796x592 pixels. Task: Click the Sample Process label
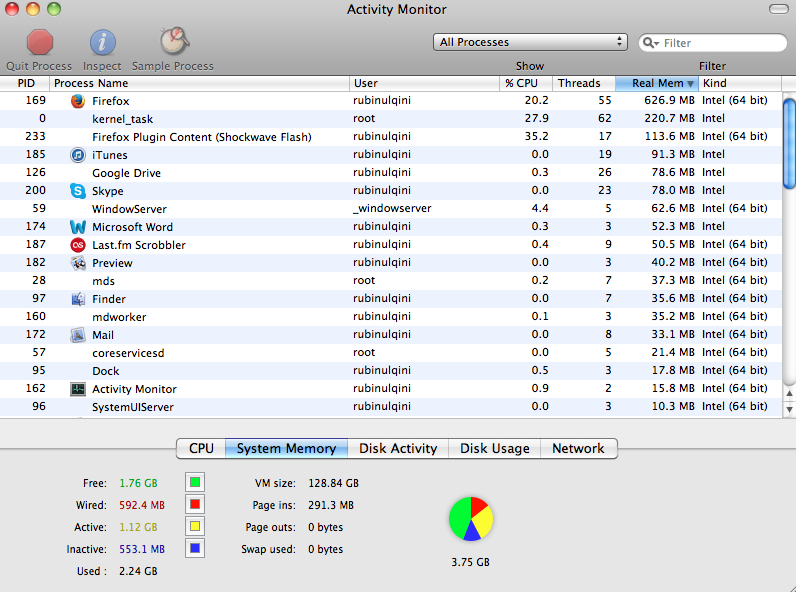(x=173, y=66)
